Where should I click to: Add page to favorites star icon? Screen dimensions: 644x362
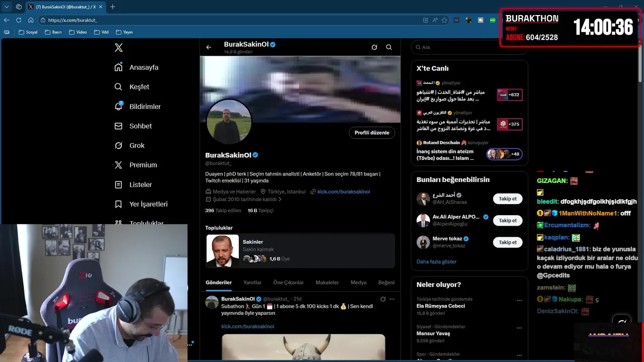(x=444, y=20)
